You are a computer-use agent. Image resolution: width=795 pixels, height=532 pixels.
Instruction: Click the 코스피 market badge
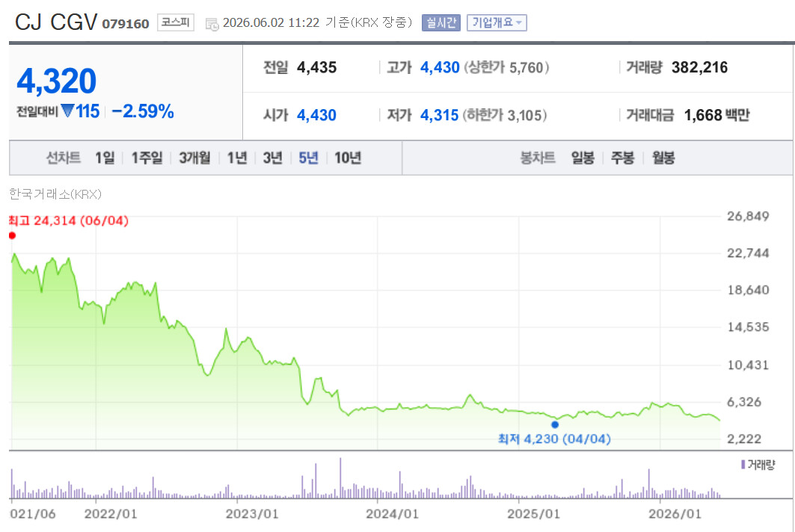(x=176, y=22)
